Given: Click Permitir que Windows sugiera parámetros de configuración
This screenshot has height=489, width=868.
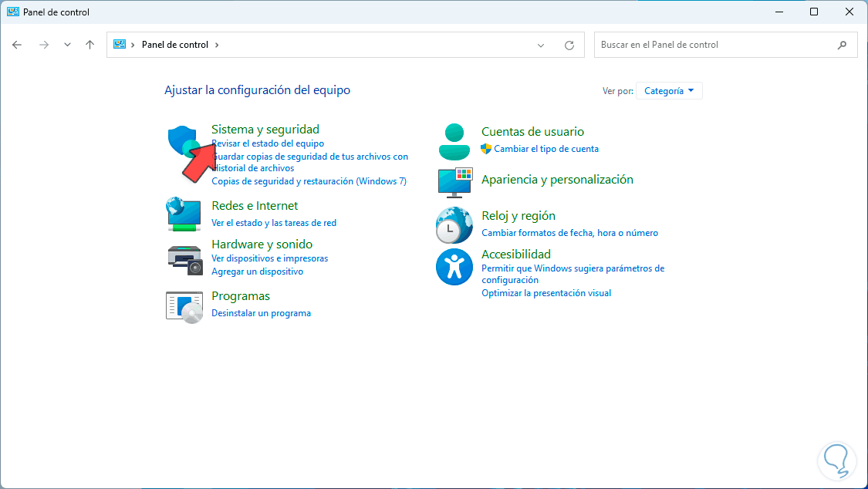Looking at the screenshot, I should coord(573,274).
